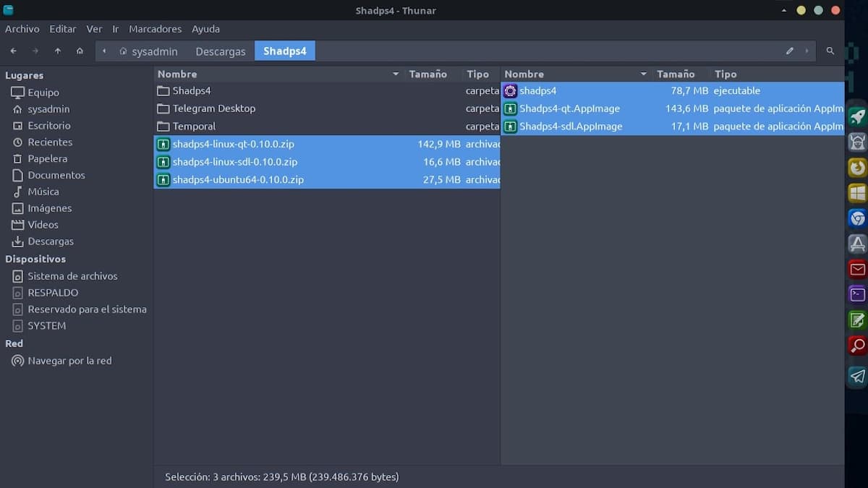Image resolution: width=868 pixels, height=488 pixels.
Task: Open the search magnifier icon
Action: [x=830, y=51]
